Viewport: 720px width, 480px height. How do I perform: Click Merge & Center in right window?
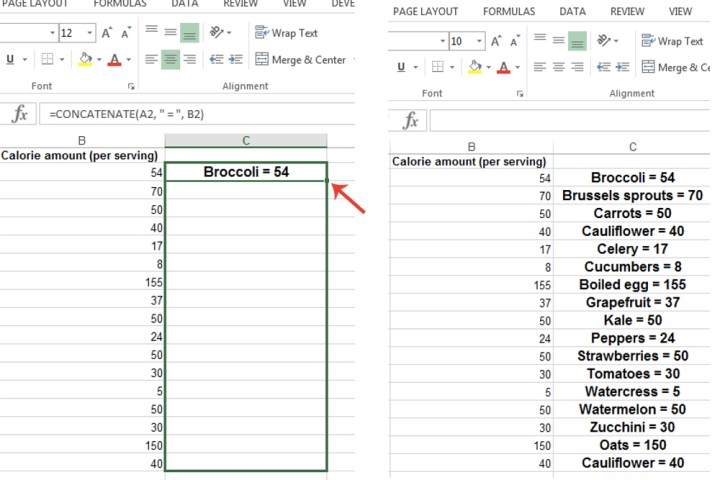(675, 68)
